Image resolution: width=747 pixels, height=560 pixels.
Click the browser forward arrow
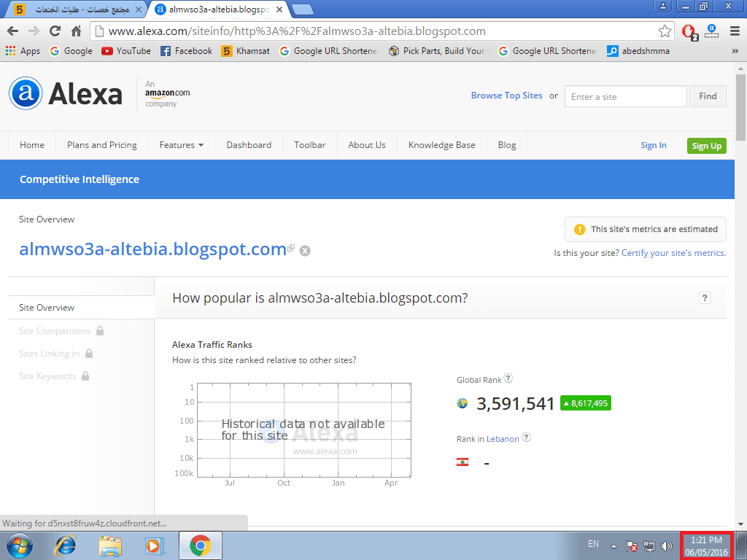34,31
